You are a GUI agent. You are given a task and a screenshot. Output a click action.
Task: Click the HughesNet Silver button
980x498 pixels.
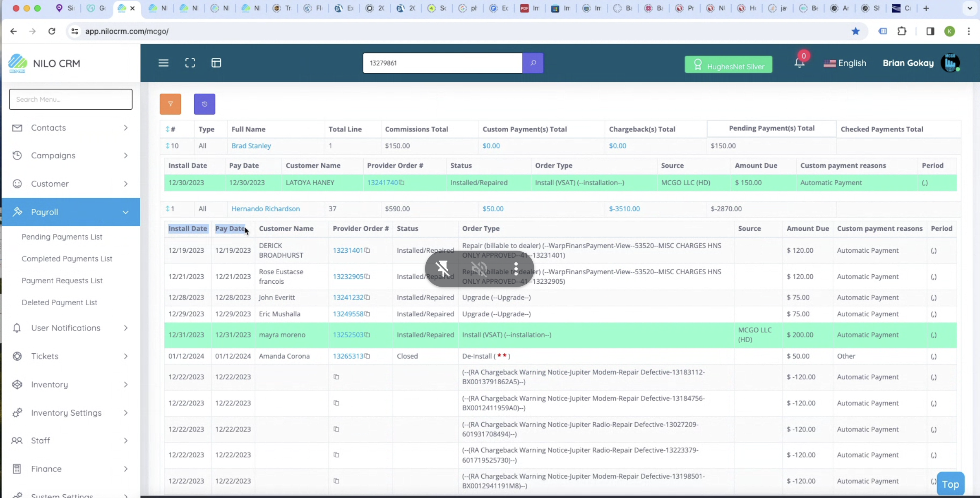pos(728,65)
